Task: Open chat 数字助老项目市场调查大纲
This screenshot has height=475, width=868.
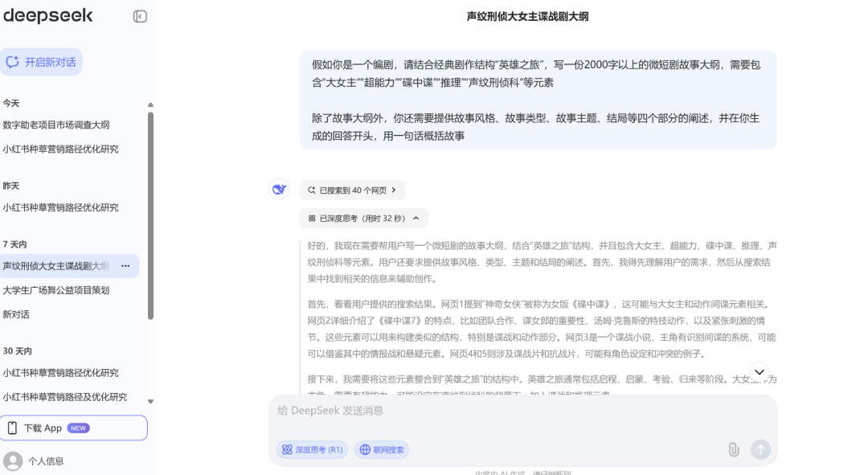Action: 56,125
